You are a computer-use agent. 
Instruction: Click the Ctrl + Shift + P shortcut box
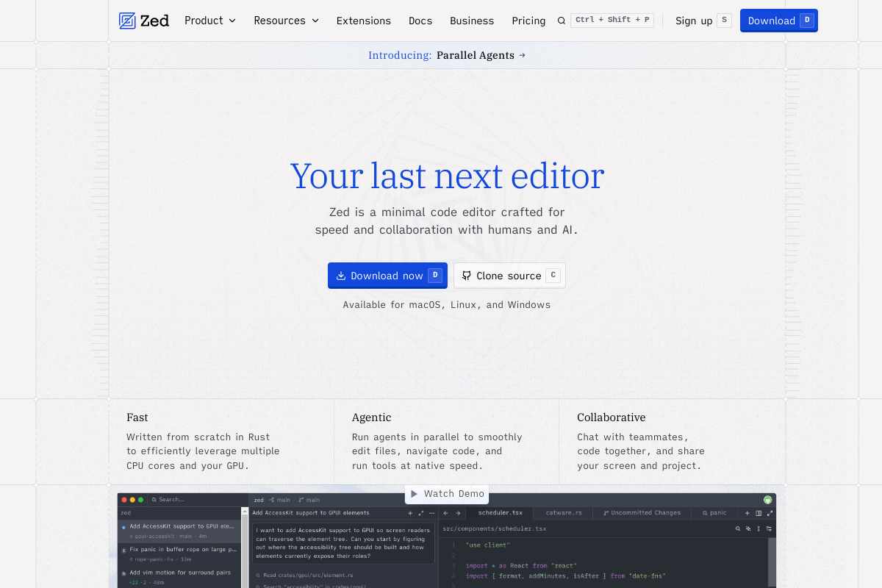(612, 20)
